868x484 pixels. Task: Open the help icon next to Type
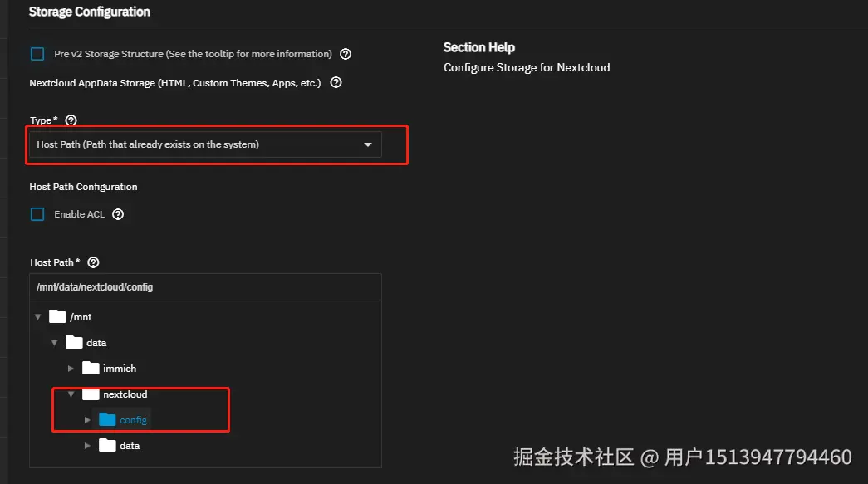coord(71,120)
